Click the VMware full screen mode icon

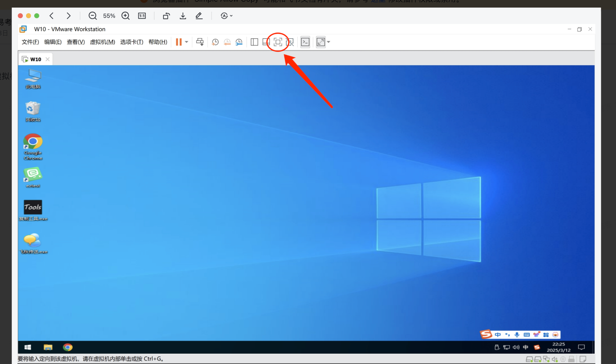click(278, 42)
